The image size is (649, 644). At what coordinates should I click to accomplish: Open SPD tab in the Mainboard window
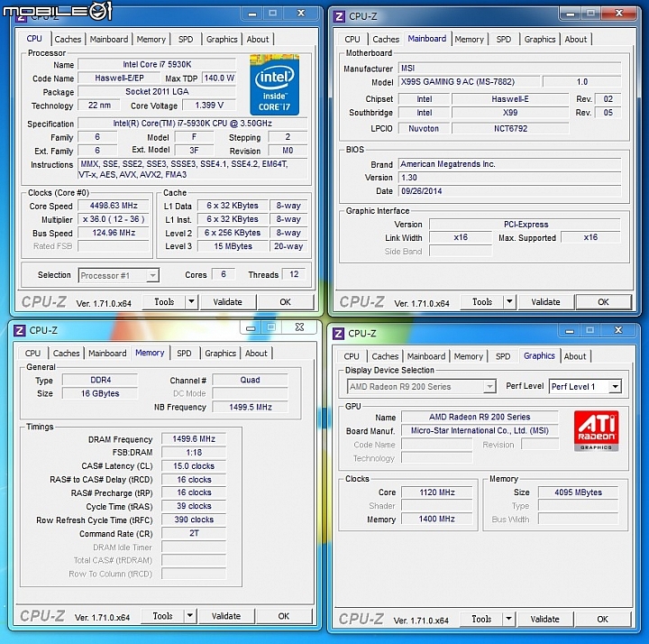503,40
